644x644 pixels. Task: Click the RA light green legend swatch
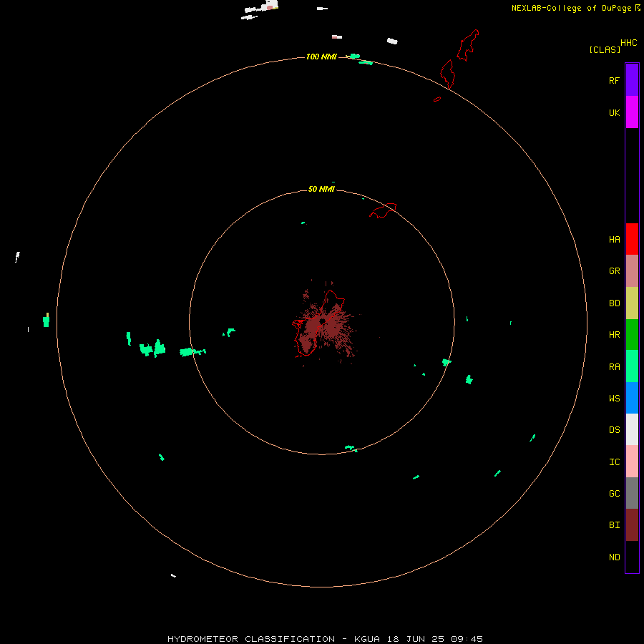[x=632, y=366]
